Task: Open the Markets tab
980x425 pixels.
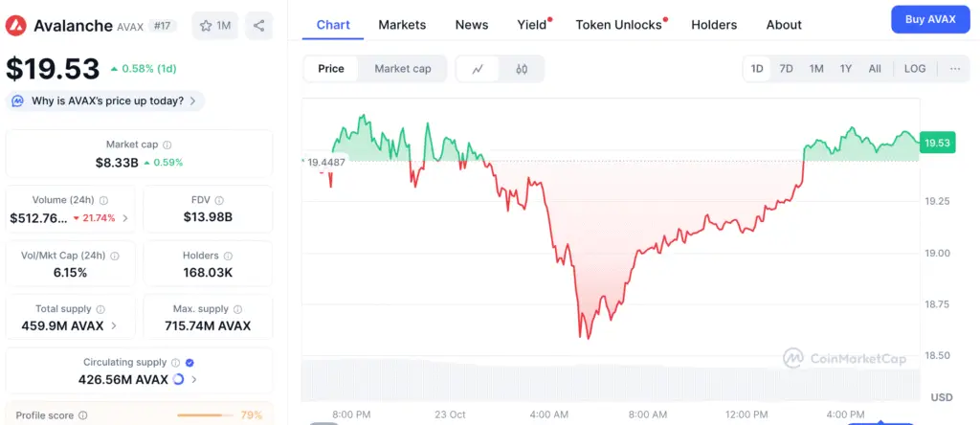Action: point(402,25)
